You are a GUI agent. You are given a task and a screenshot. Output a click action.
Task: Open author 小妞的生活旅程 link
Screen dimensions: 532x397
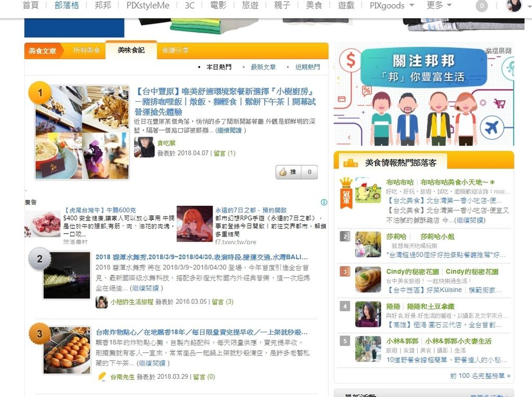(x=132, y=302)
